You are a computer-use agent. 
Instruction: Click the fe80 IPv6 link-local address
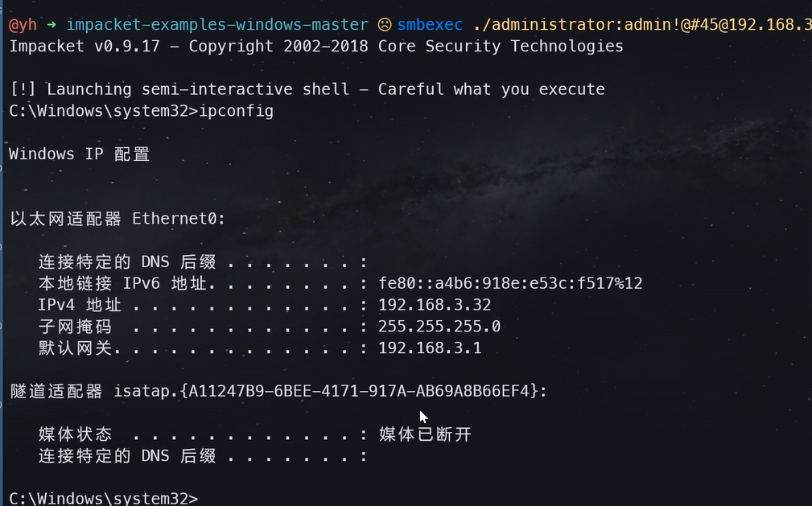point(510,283)
